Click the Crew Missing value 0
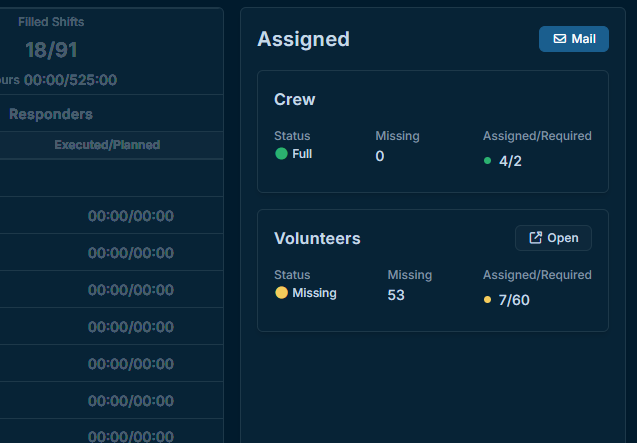 (x=380, y=156)
